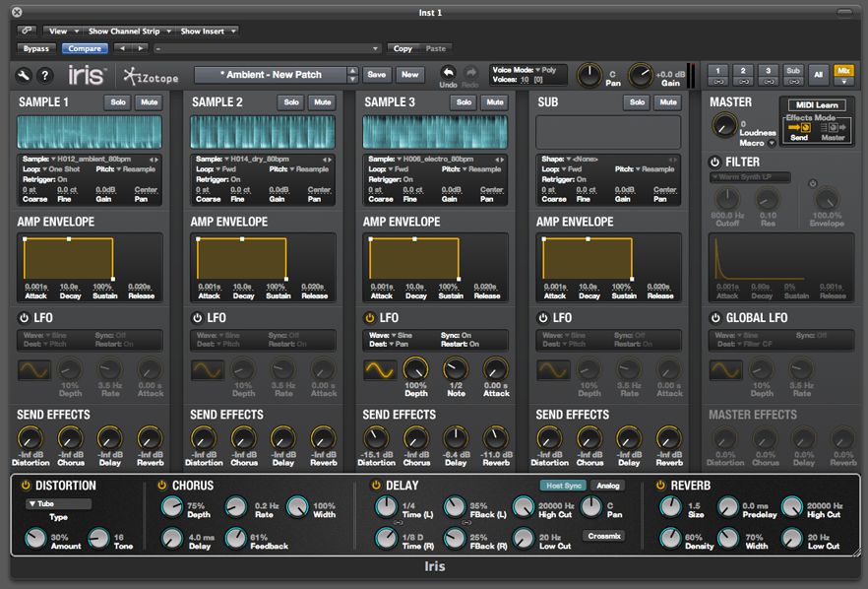This screenshot has width=868, height=589.
Task: Click the Undo arrow icon
Action: click(x=448, y=73)
